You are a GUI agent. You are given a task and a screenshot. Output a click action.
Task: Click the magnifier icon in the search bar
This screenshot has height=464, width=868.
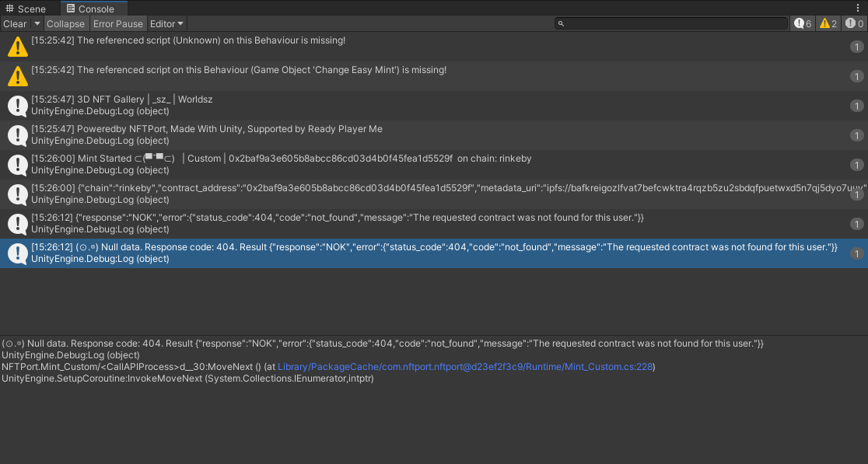click(x=562, y=23)
